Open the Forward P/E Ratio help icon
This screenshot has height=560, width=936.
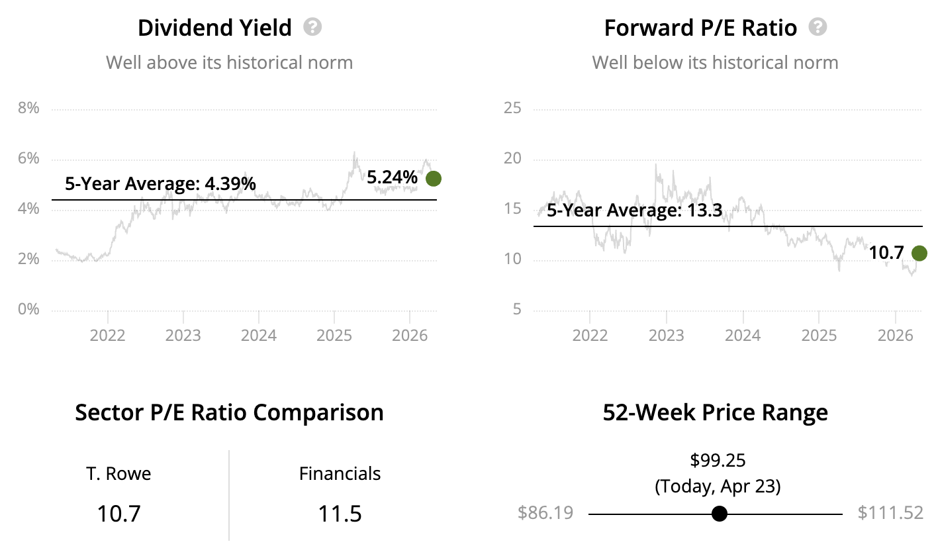pos(818,27)
